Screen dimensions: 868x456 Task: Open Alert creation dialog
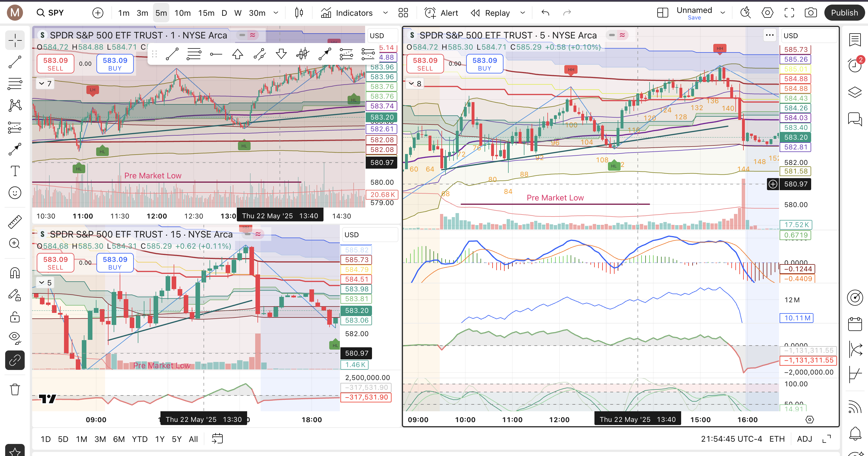pos(441,13)
